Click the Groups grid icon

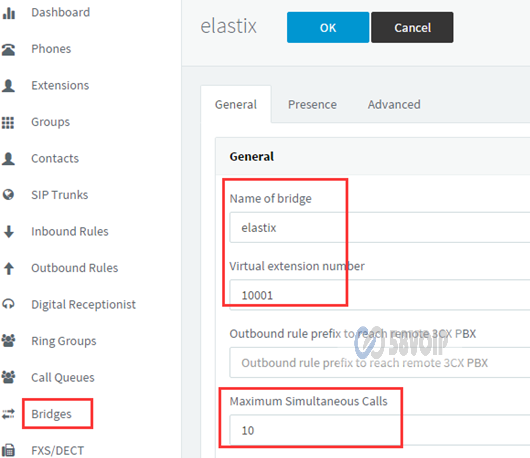click(8, 122)
